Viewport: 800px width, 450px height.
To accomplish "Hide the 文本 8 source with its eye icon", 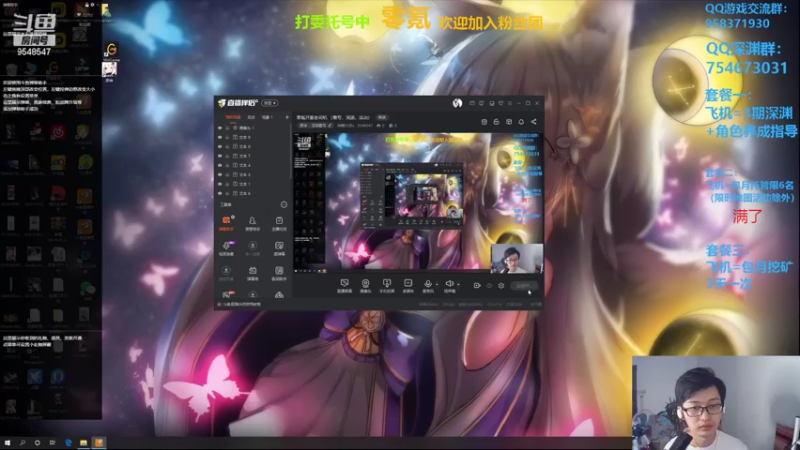I will point(220,146).
